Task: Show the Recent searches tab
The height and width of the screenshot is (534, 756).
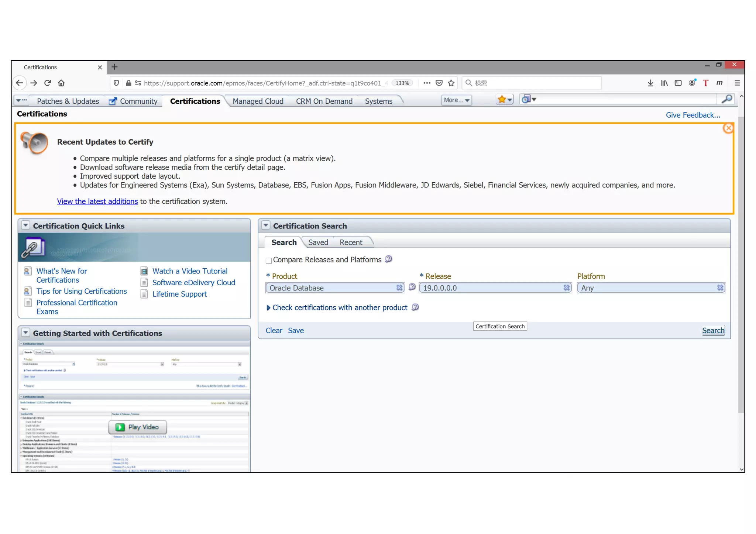Action: [351, 242]
